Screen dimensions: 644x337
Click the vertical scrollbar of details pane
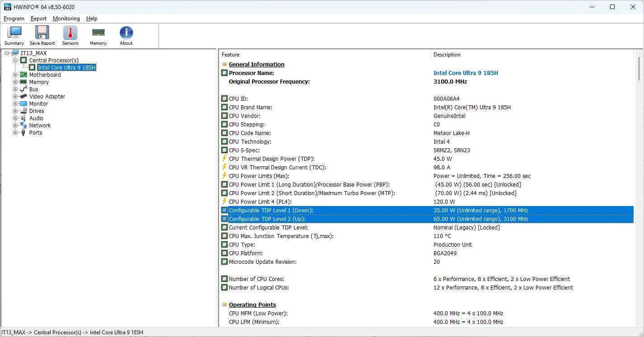pos(639,188)
